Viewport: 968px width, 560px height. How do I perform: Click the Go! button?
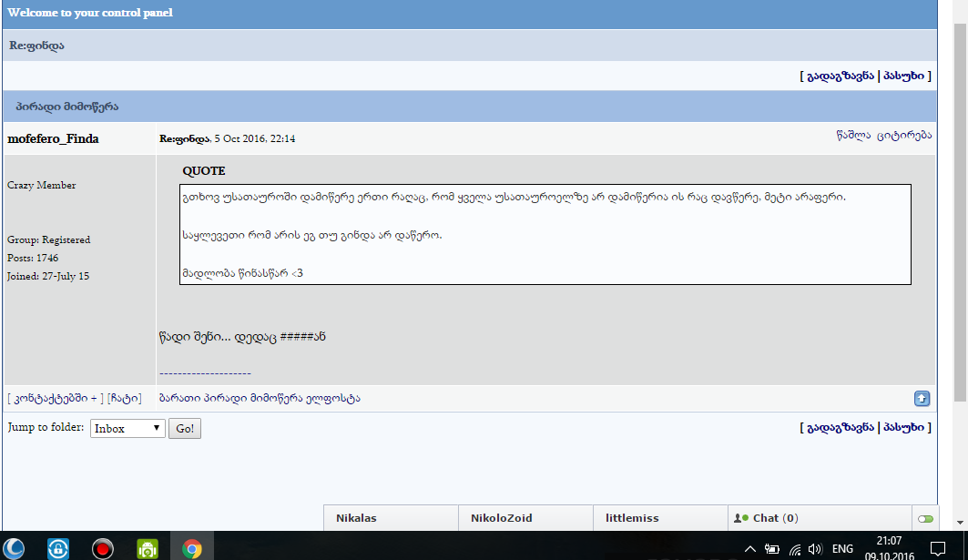(x=185, y=429)
